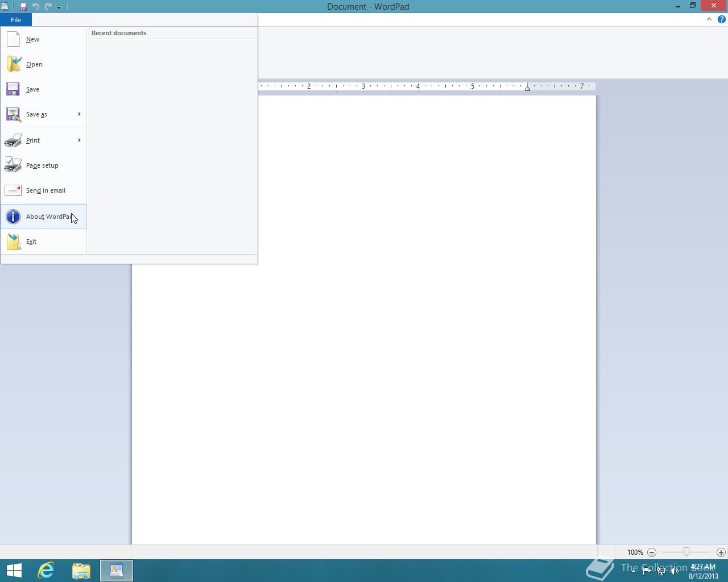Click the New document icon in File menu
The image size is (728, 582).
tap(13, 39)
